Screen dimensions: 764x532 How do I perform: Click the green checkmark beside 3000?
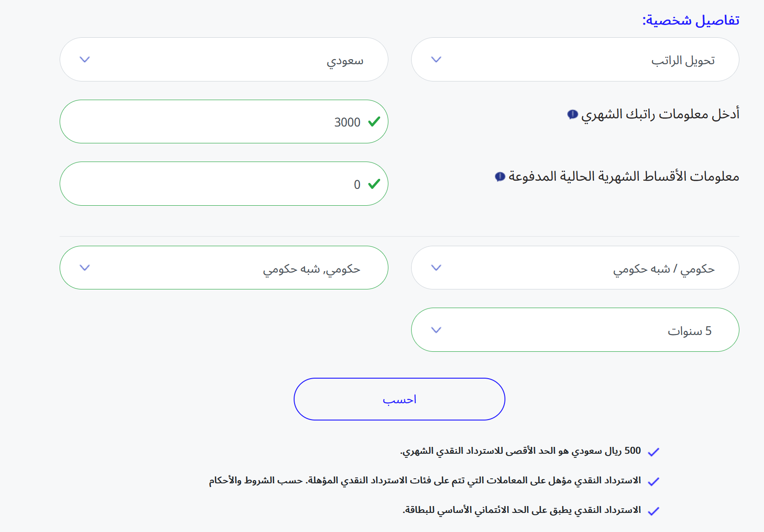374,122
